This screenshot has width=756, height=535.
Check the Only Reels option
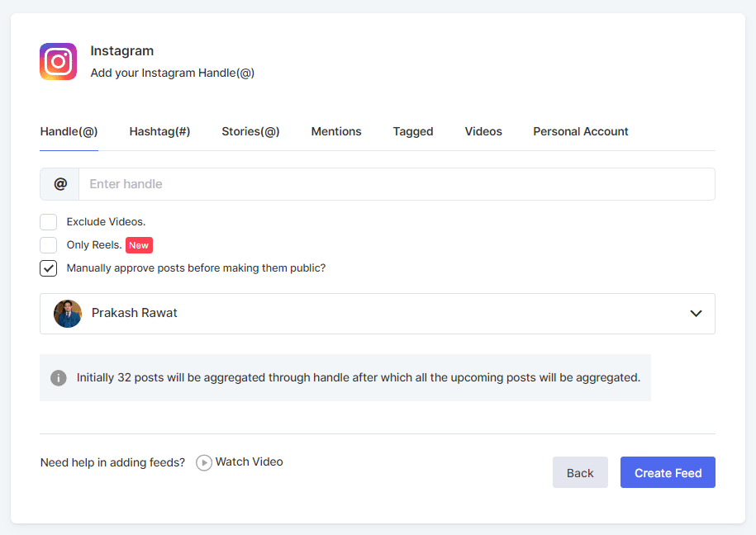click(x=49, y=245)
